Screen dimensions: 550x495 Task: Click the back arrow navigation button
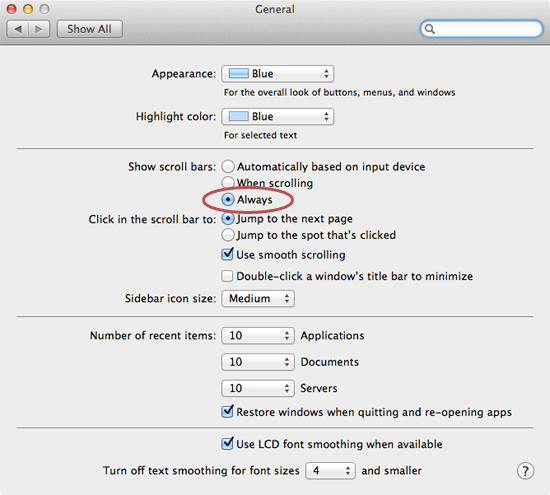pyautogui.click(x=18, y=29)
